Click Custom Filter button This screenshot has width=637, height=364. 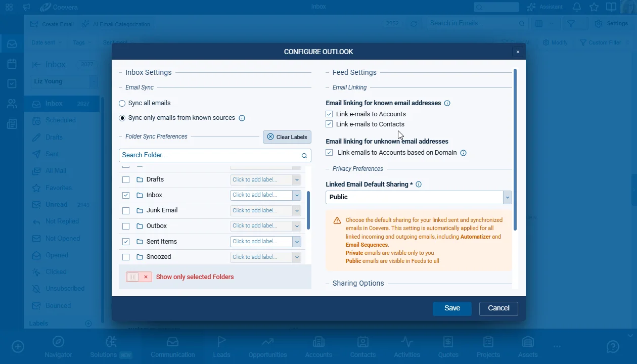tap(600, 42)
